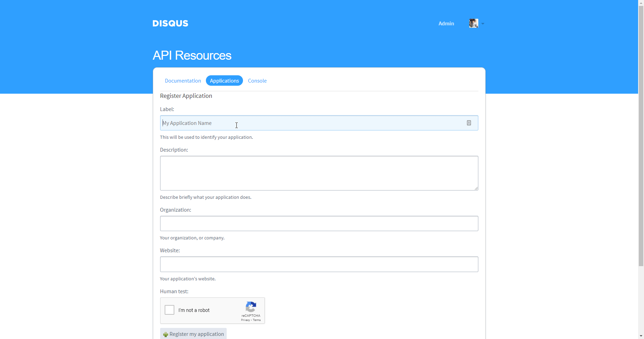Image resolution: width=644 pixels, height=339 pixels.
Task: Check the 'I'm not a robot' checkbox
Action: click(x=169, y=310)
